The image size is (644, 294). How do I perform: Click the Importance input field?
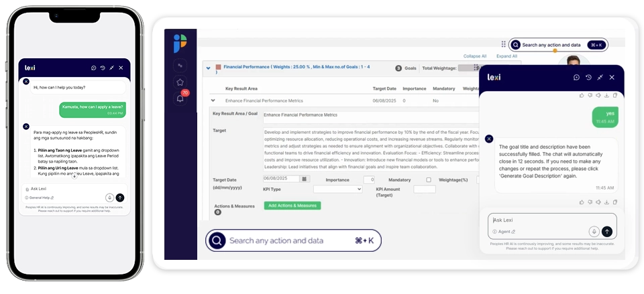369,179
